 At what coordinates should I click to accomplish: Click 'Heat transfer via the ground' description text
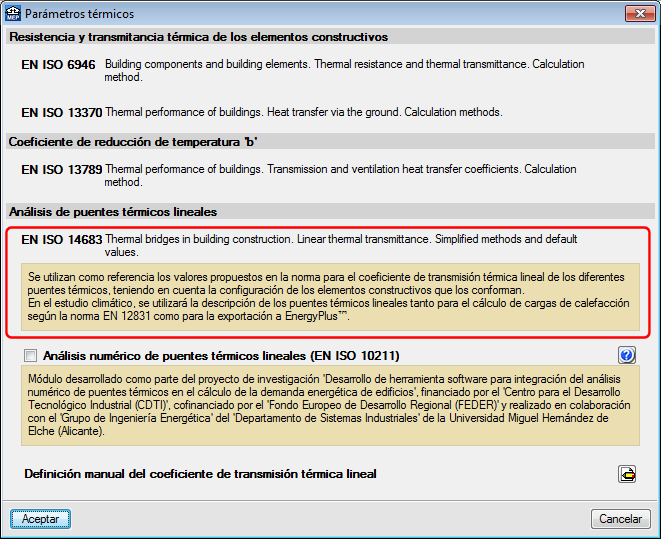pos(304,113)
